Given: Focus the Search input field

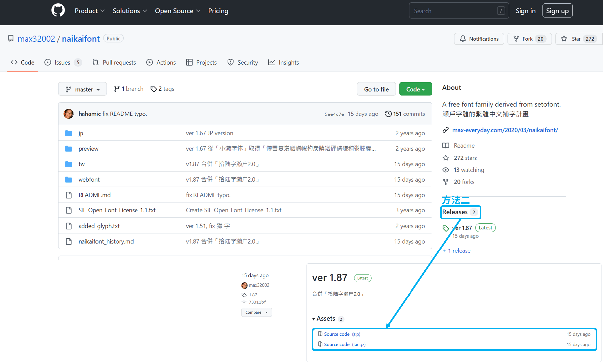Looking at the screenshot, I should pyautogui.click(x=459, y=11).
